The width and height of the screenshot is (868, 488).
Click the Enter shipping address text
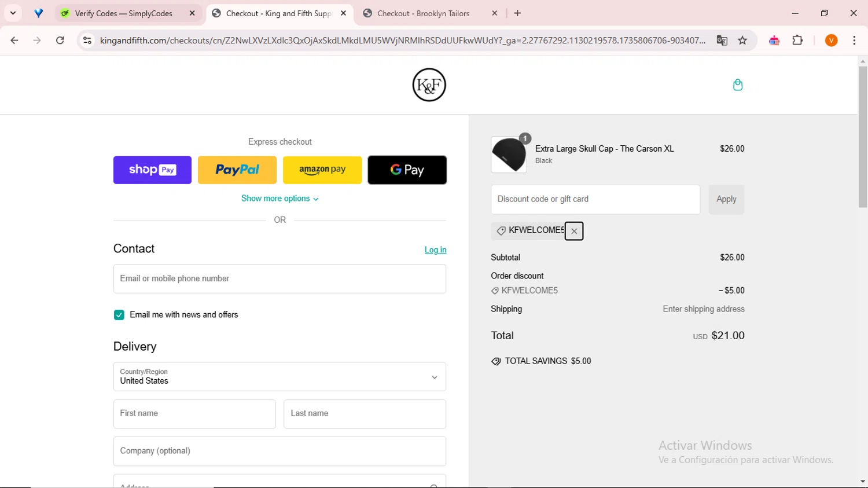click(x=704, y=309)
